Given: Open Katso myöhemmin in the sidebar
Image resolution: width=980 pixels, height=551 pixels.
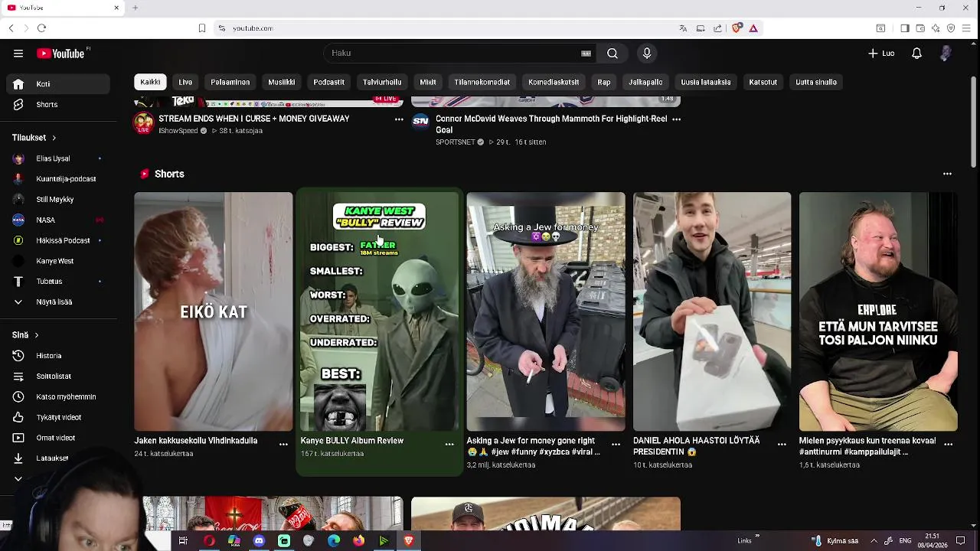Looking at the screenshot, I should pyautogui.click(x=58, y=397).
